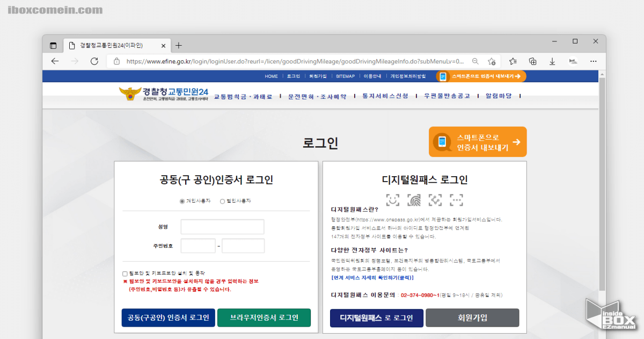Open the vertical tabs panel button
This screenshot has height=339, width=644.
pos(53,45)
